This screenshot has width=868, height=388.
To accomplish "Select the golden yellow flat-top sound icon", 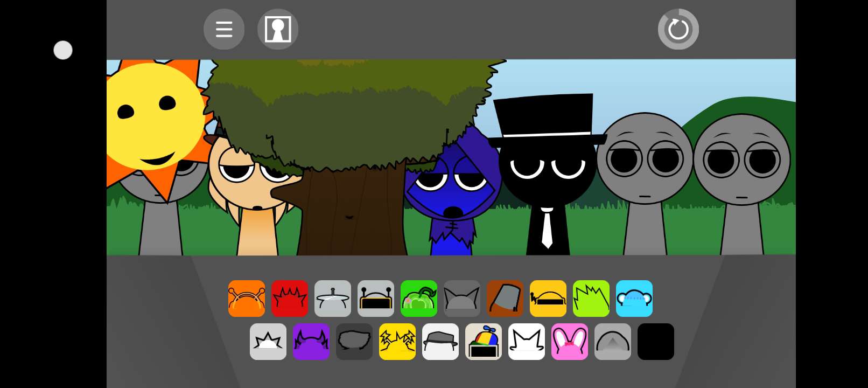I will click(x=548, y=299).
